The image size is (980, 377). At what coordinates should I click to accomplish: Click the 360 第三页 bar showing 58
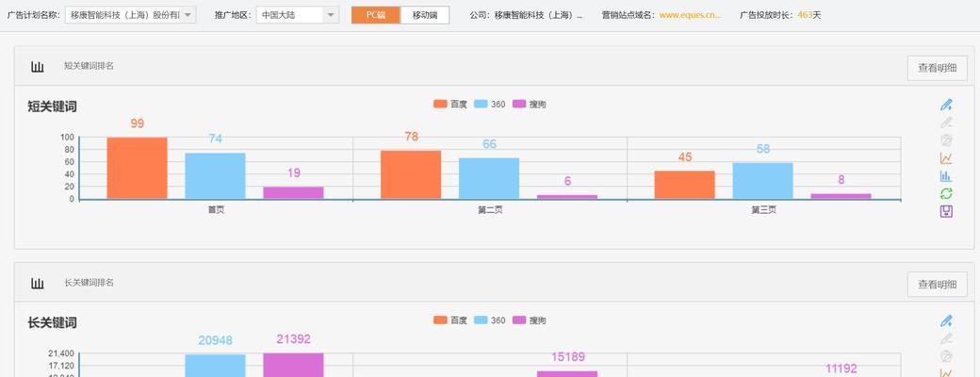click(762, 181)
